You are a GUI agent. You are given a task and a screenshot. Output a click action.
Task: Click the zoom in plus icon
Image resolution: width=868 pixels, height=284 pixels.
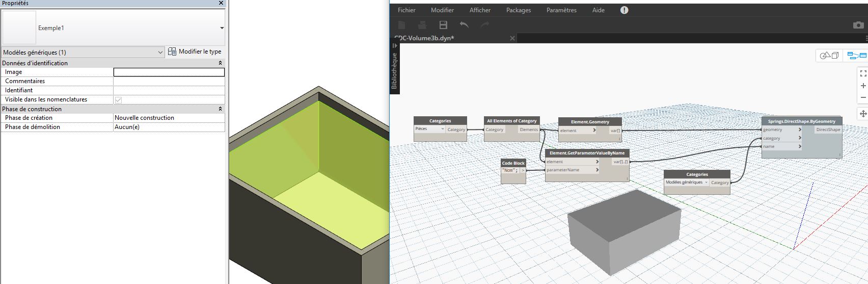tap(863, 86)
